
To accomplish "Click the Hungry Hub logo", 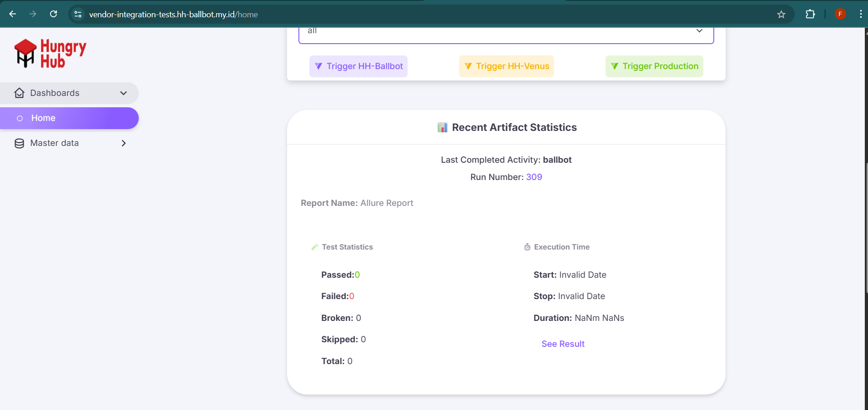I will coord(50,54).
